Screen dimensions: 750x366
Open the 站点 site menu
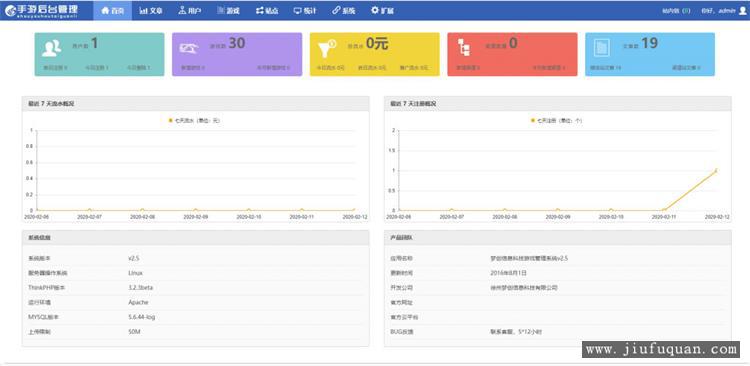click(267, 11)
